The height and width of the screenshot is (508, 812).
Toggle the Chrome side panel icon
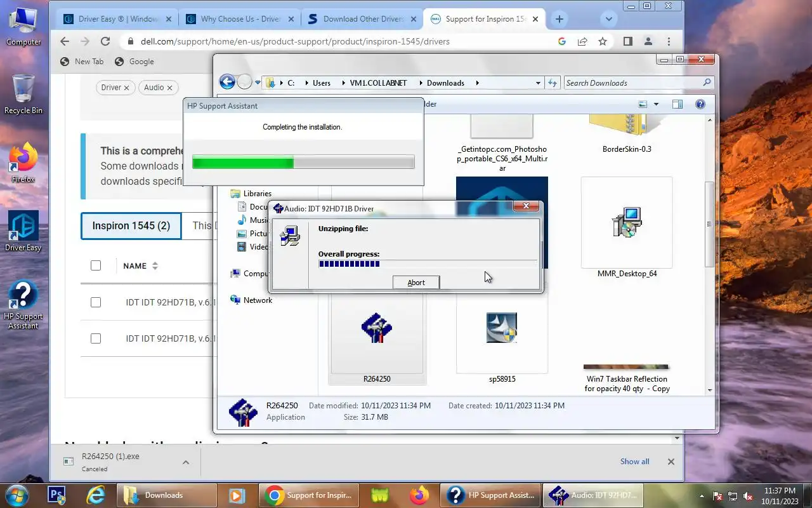pyautogui.click(x=627, y=41)
